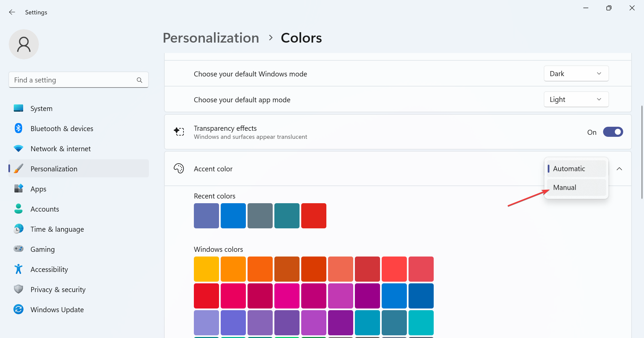Image resolution: width=644 pixels, height=338 pixels.
Task: Open the default app mode dropdown
Action: tap(576, 100)
